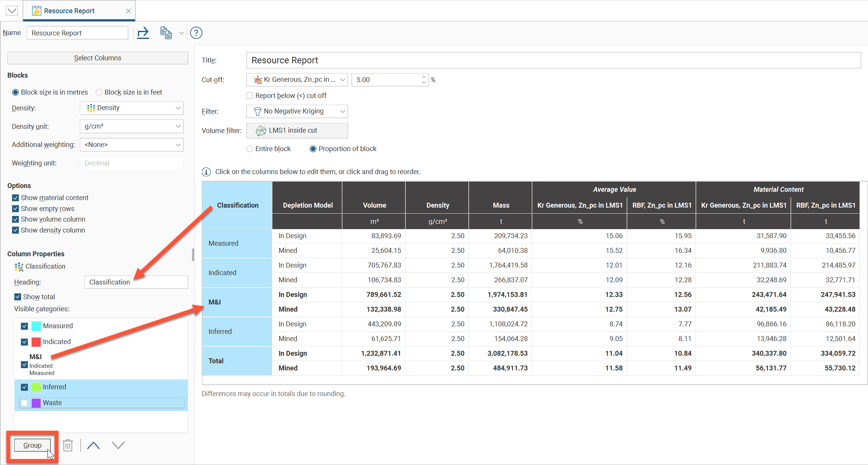Image resolution: width=868 pixels, height=465 pixels.
Task: Uncheck Show empty rows option
Action: 15,208
